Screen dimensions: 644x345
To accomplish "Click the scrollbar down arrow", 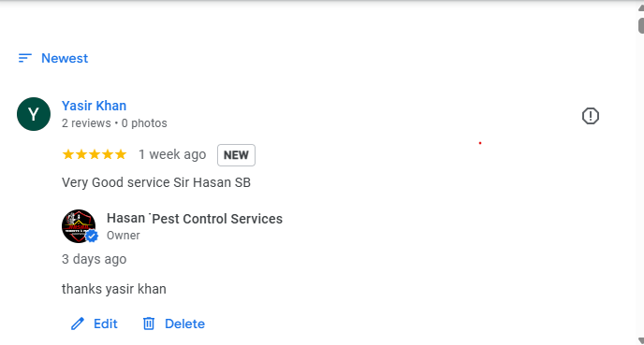I will click(640, 340).
